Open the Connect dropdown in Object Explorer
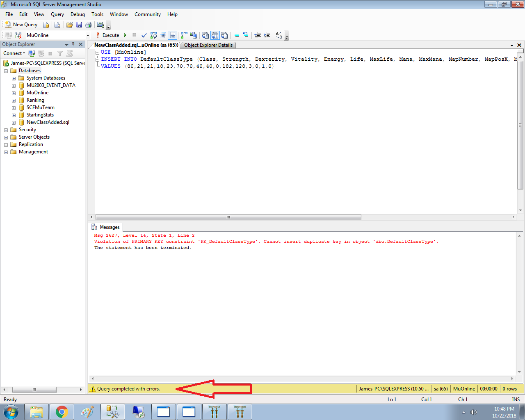 point(14,53)
